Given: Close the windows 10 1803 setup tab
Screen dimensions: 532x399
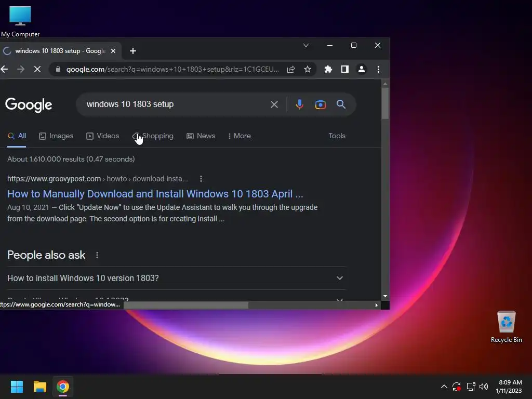Looking at the screenshot, I should 113,51.
